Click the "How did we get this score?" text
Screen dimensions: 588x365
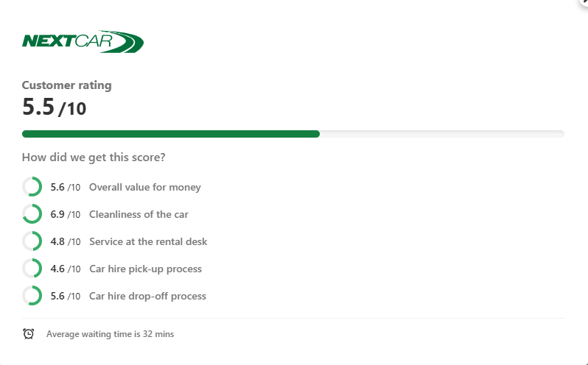[94, 157]
